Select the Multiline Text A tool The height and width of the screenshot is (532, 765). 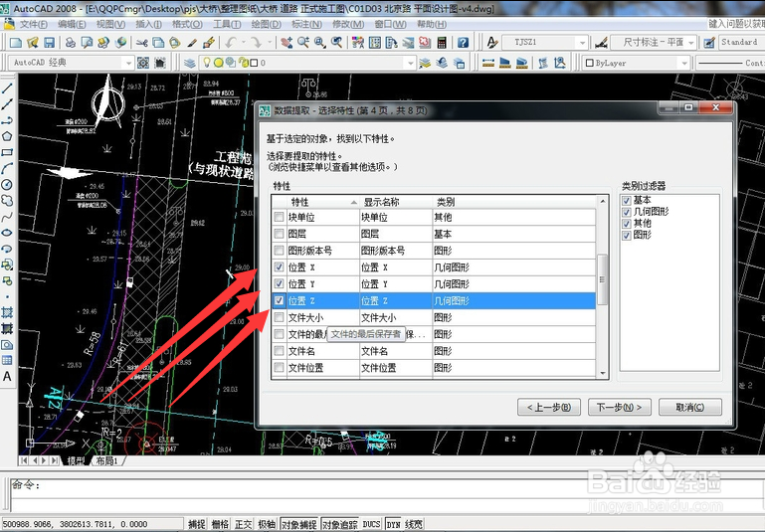coord(7,377)
